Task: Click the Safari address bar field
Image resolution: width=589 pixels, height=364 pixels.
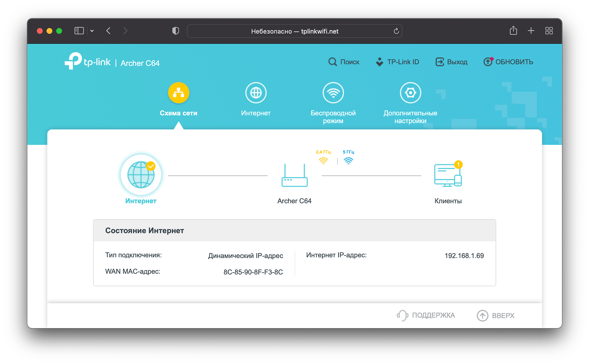Action: (x=294, y=31)
